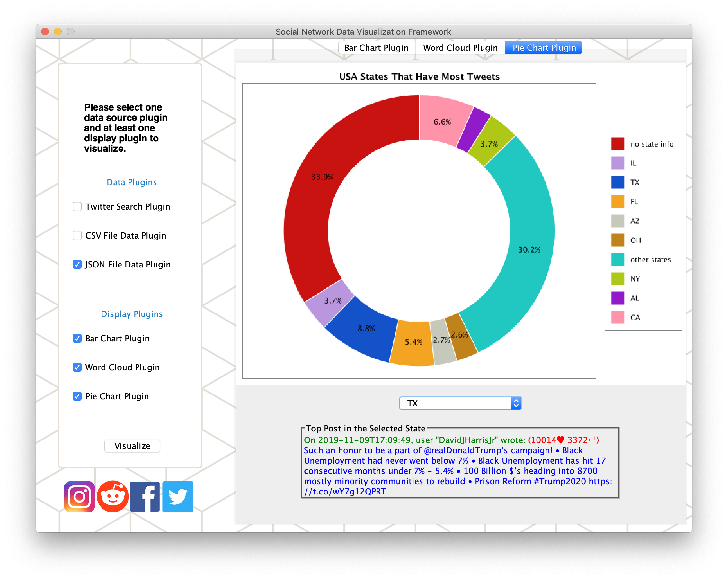Switch to the Bar Chart Plugin tab

pos(376,48)
